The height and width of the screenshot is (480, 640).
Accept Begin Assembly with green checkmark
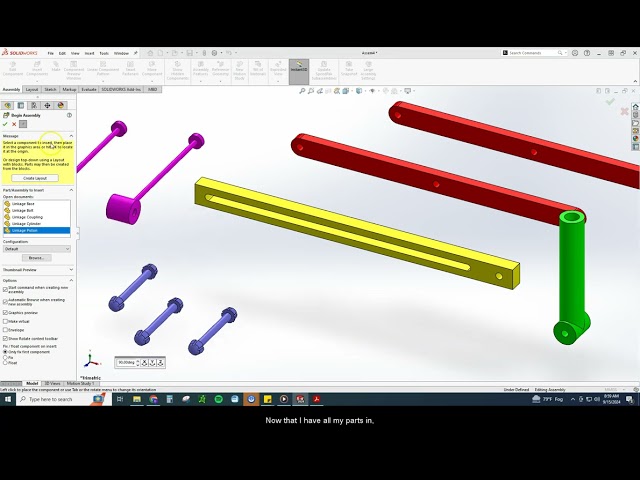click(x=5, y=124)
